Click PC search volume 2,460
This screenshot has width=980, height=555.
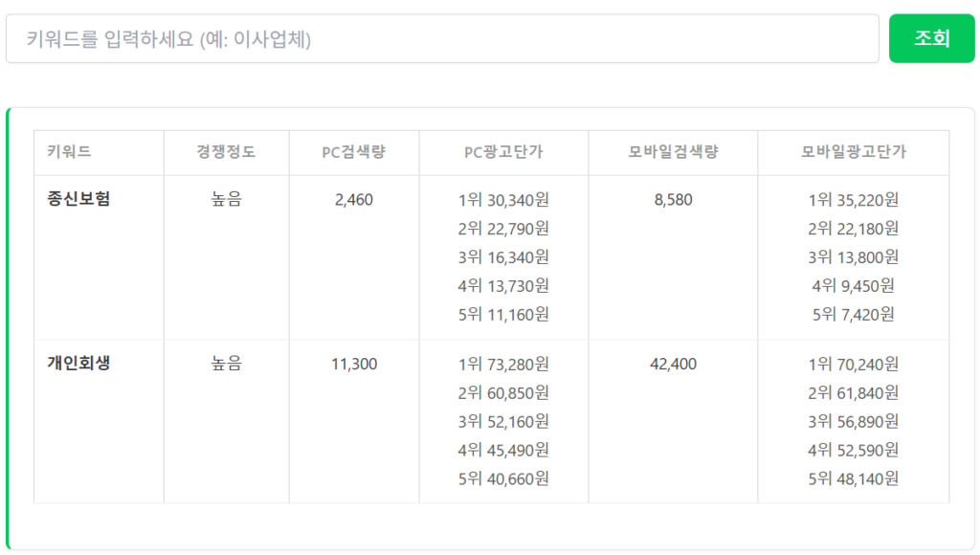pyautogui.click(x=354, y=199)
